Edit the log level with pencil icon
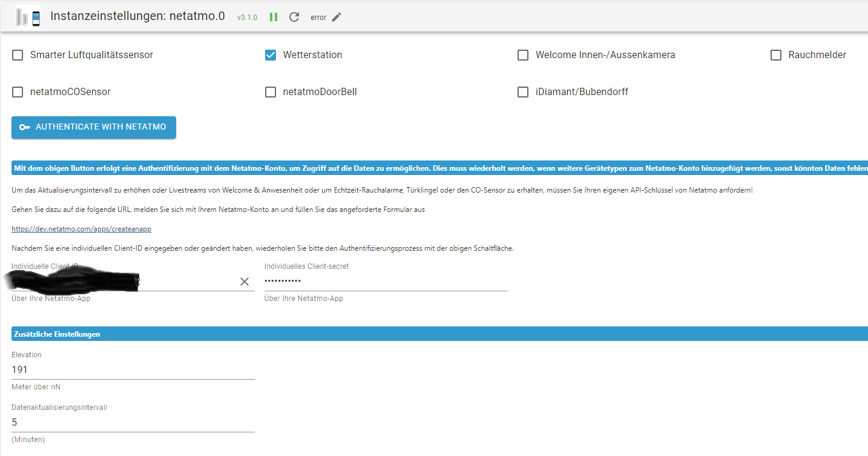 coord(337,17)
